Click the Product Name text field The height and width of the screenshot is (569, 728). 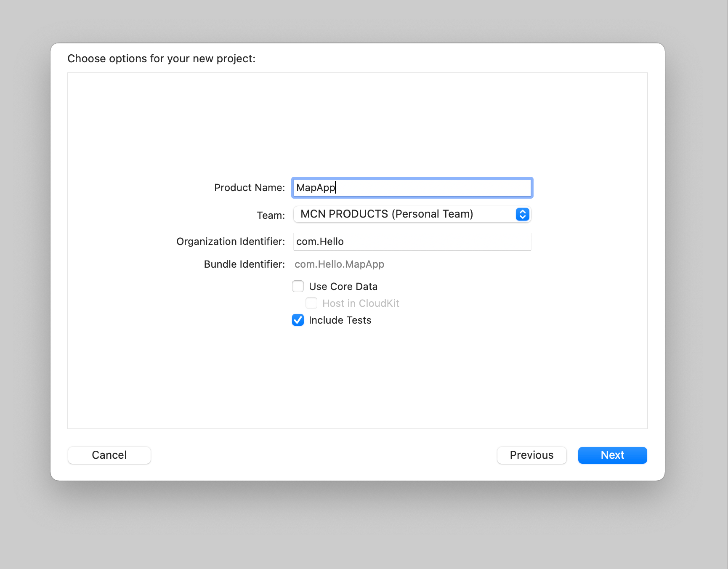pyautogui.click(x=412, y=188)
